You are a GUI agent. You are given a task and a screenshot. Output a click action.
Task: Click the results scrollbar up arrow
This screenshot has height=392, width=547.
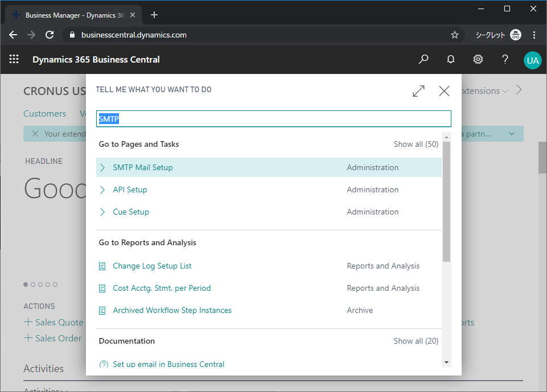click(x=446, y=138)
